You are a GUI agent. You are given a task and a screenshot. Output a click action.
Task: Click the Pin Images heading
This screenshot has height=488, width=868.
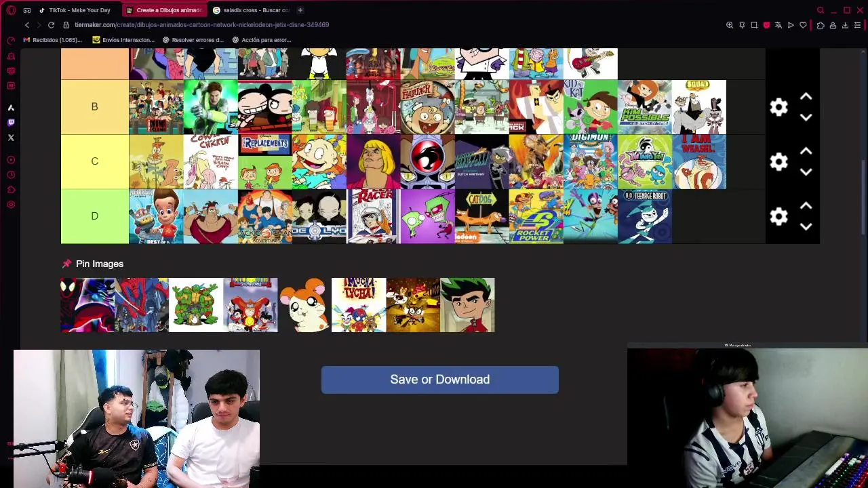tap(100, 264)
